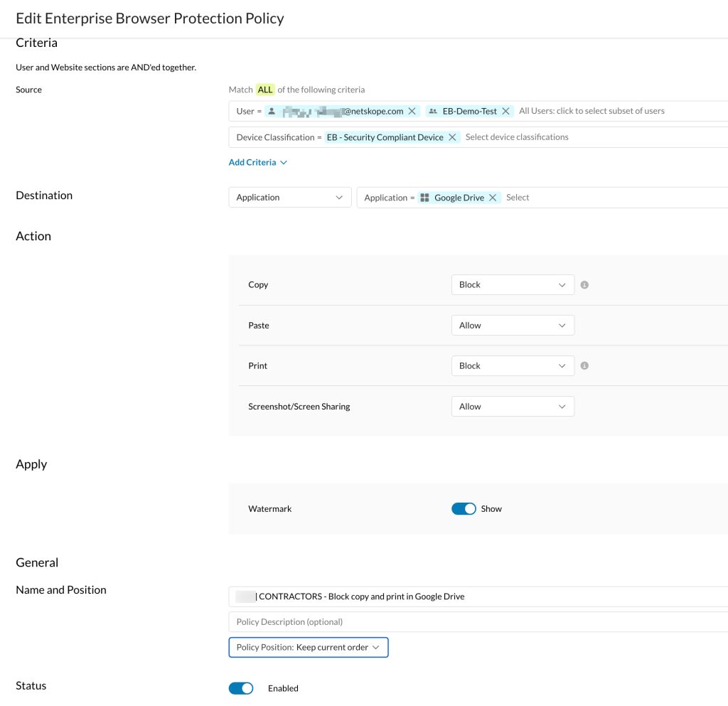Click the Enabled status label

[283, 688]
